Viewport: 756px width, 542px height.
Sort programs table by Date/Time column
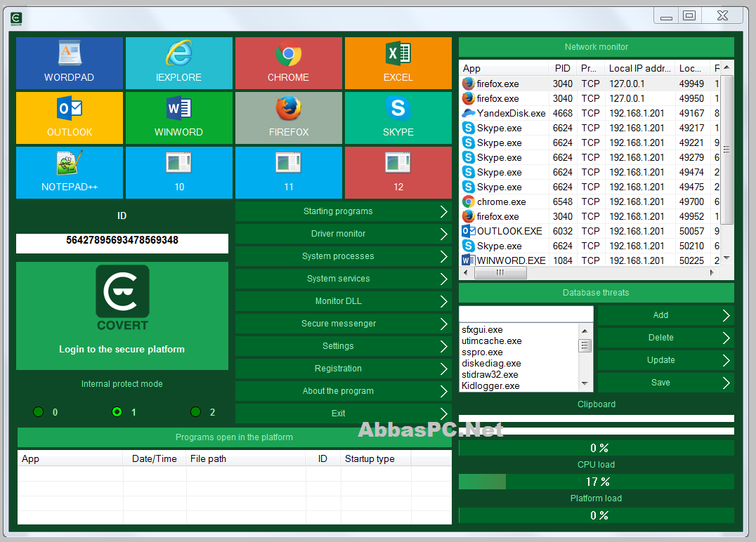[x=155, y=459]
